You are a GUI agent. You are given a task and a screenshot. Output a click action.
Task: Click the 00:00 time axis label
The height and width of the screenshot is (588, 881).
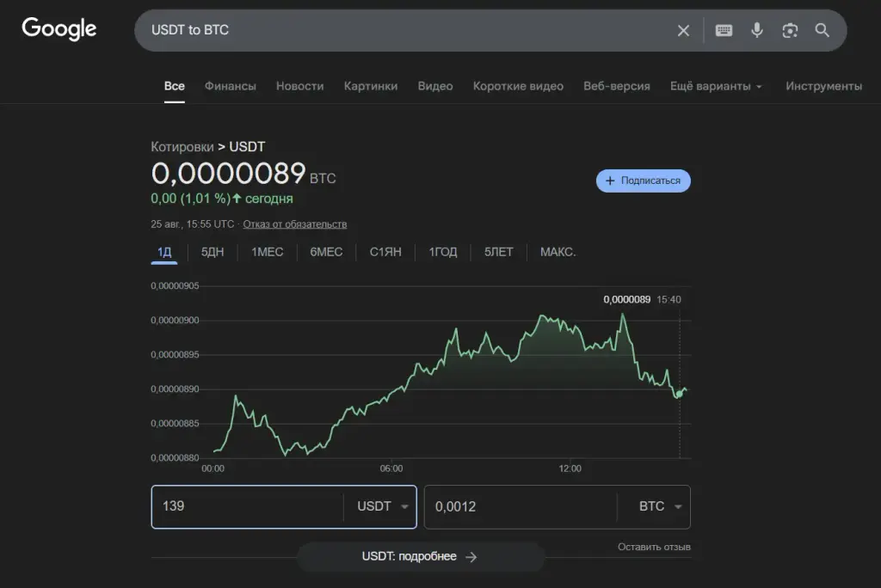[x=213, y=469]
